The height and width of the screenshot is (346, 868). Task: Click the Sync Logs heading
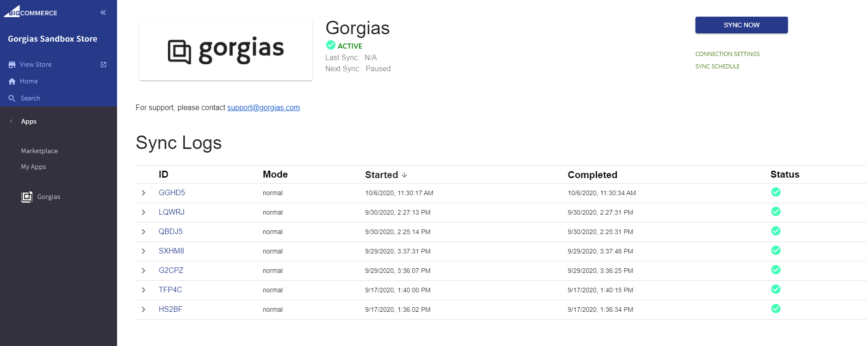pyautogui.click(x=179, y=143)
